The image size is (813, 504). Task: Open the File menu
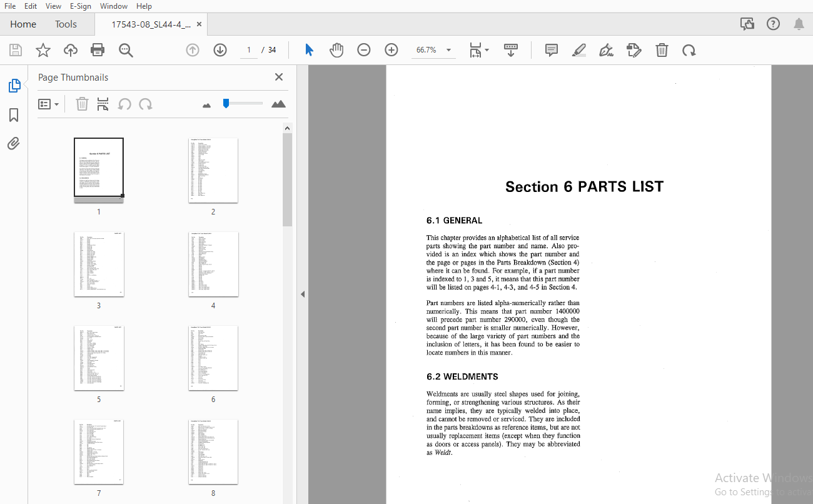[10, 6]
